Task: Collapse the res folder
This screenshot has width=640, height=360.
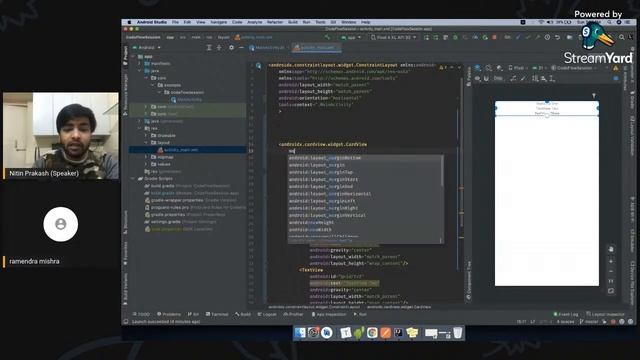Action: (x=140, y=128)
